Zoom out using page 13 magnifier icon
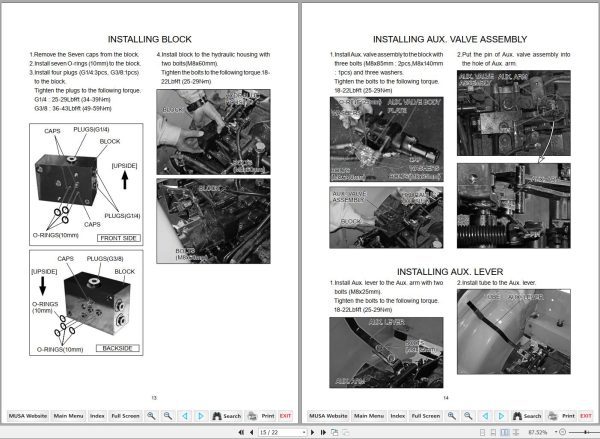600x439 pixels. [168, 416]
